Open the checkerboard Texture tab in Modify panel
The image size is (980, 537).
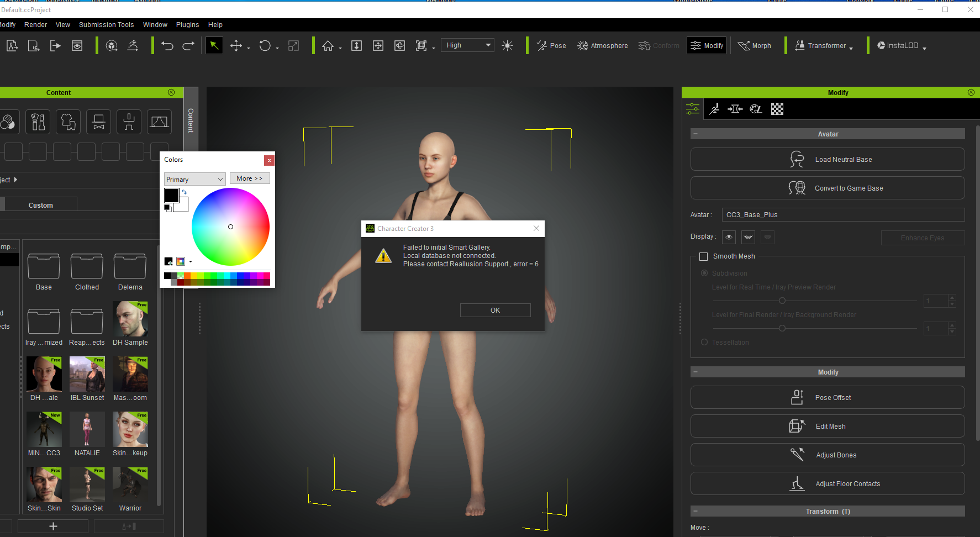coord(777,109)
